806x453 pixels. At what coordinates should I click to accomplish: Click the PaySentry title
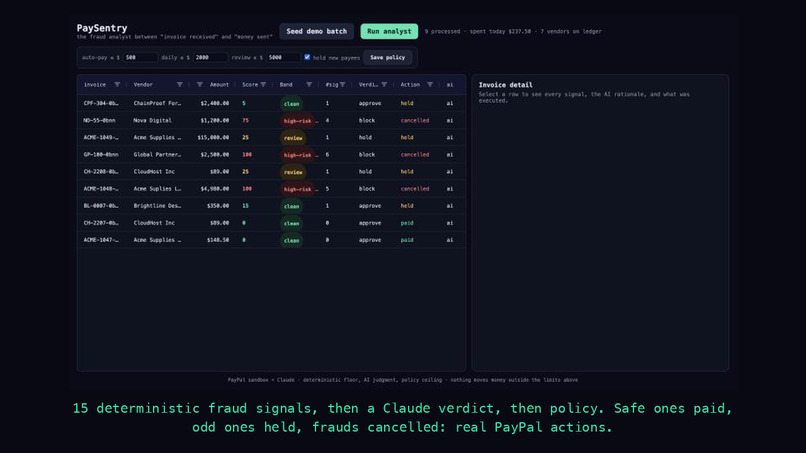pyautogui.click(x=102, y=28)
